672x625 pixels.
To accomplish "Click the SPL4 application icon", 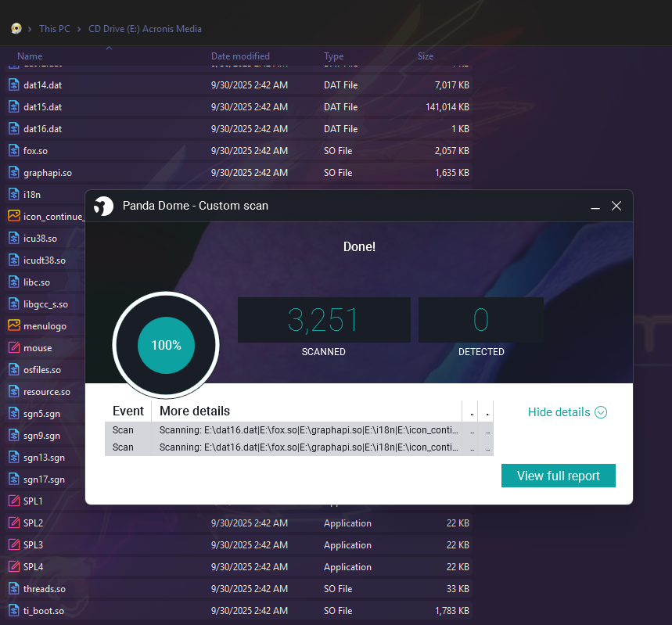I will (14, 566).
